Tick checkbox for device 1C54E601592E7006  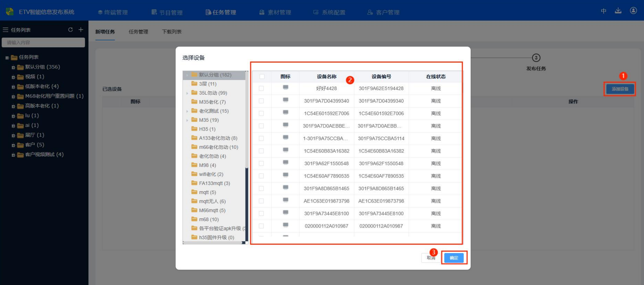(261, 113)
